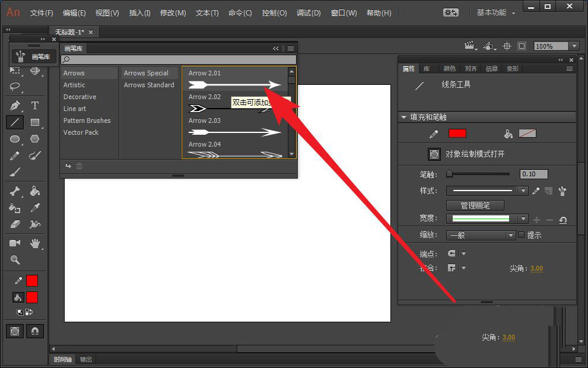Select the Text tool
588x368 pixels.
pos(35,106)
